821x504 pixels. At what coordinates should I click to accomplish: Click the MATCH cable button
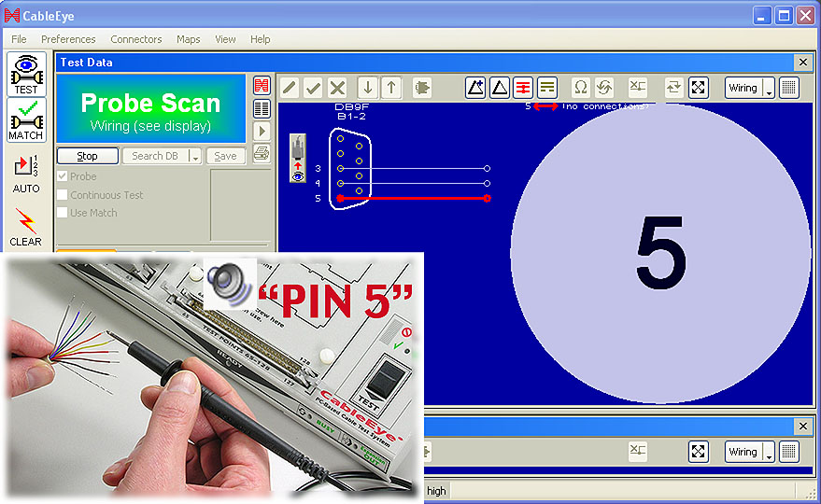pos(26,121)
